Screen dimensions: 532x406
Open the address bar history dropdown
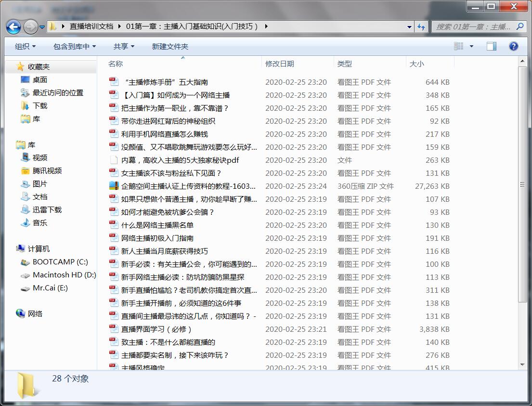(409, 27)
